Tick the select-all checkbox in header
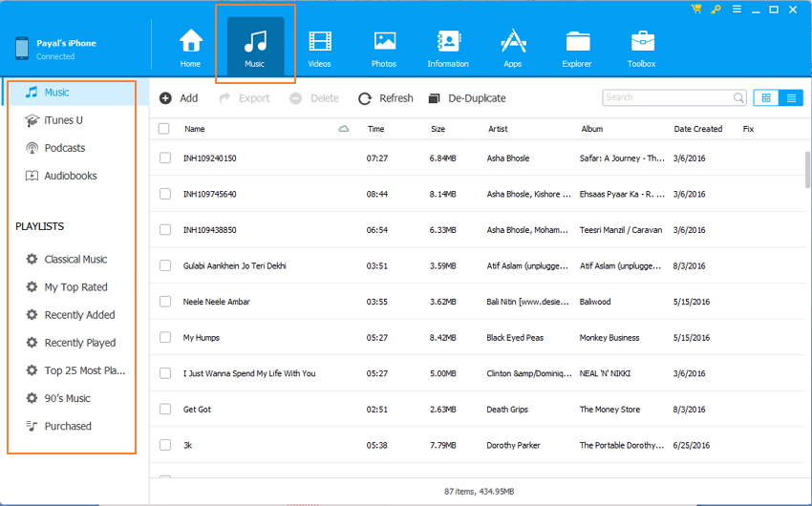Screen dimensions: 812x506 click(163, 129)
